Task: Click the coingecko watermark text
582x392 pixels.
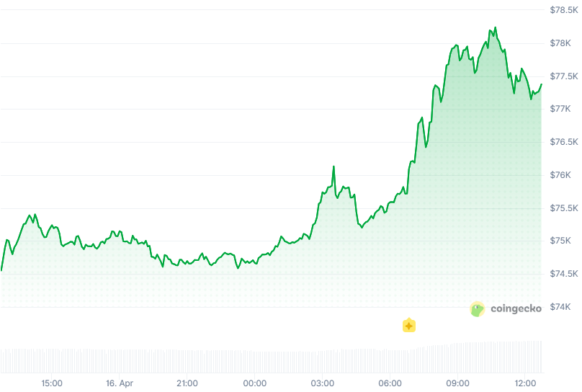Action: pos(515,309)
